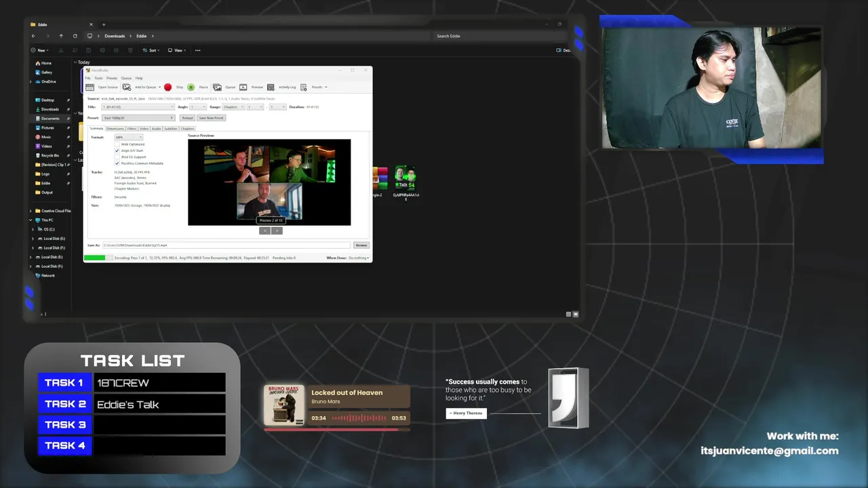Click the Add to Queue icon in HandBrake
This screenshot has width=868, height=488.
point(127,87)
